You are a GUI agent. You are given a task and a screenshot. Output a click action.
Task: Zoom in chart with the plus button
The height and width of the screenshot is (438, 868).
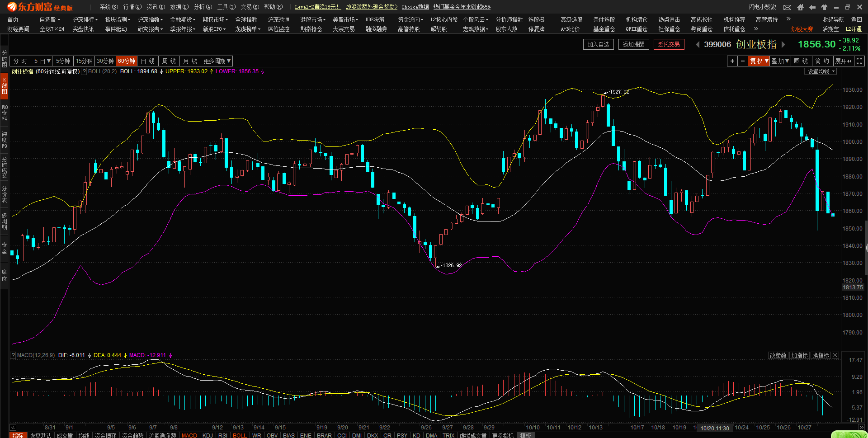(x=732, y=61)
